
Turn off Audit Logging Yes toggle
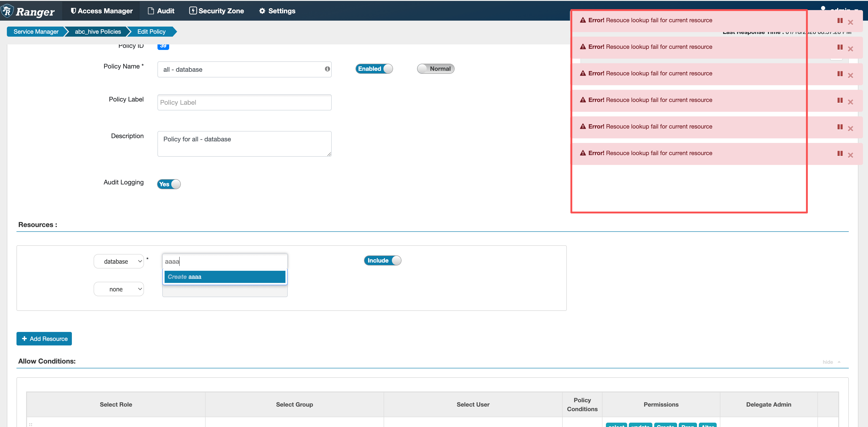[x=169, y=184]
